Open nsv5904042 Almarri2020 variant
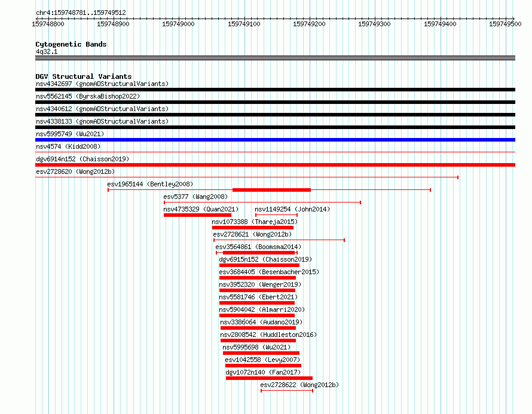 262,309
